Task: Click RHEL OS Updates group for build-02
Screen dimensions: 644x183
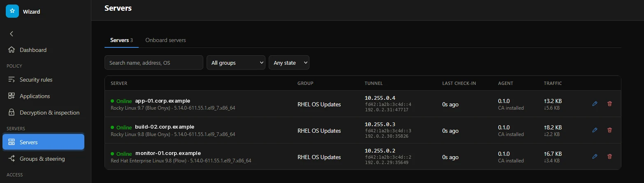Action: click(319, 131)
